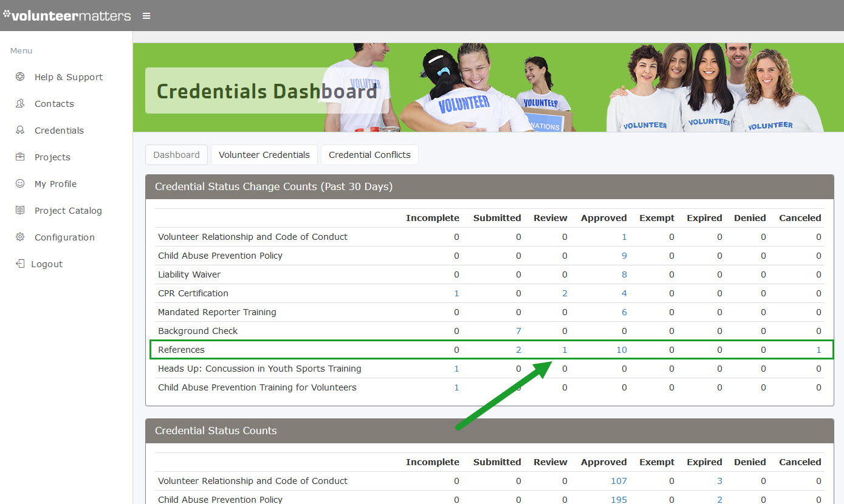Click the Credentials ribbon icon
844x504 pixels.
(20, 130)
